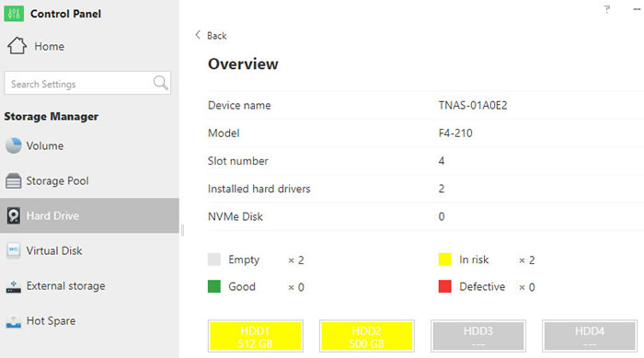Open the question mark help button
The image size is (644, 358).
click(x=606, y=9)
